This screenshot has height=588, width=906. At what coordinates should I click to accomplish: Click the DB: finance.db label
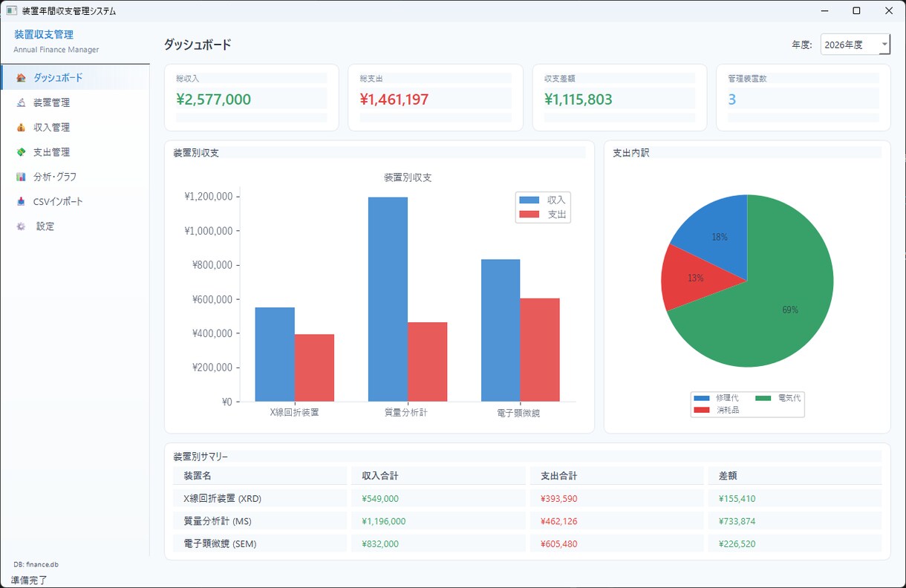[36, 565]
